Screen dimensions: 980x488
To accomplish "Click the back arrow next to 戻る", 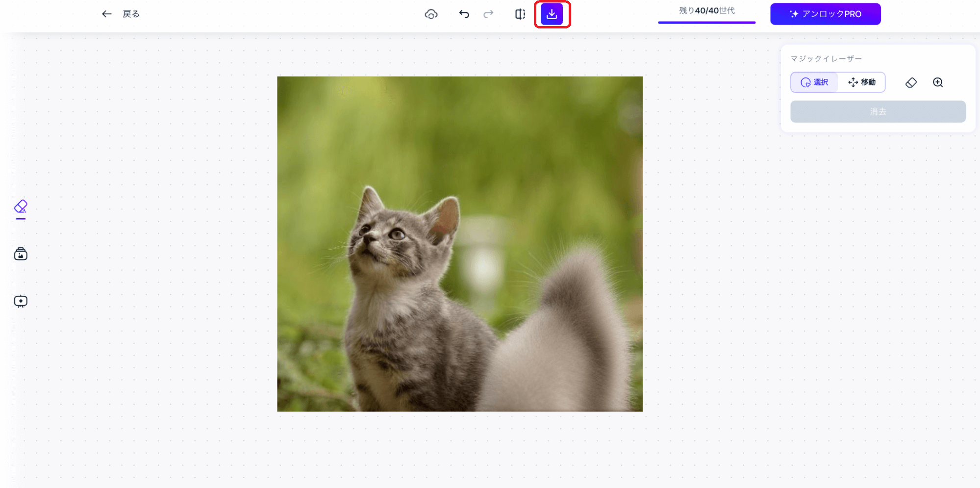I will click(x=106, y=14).
